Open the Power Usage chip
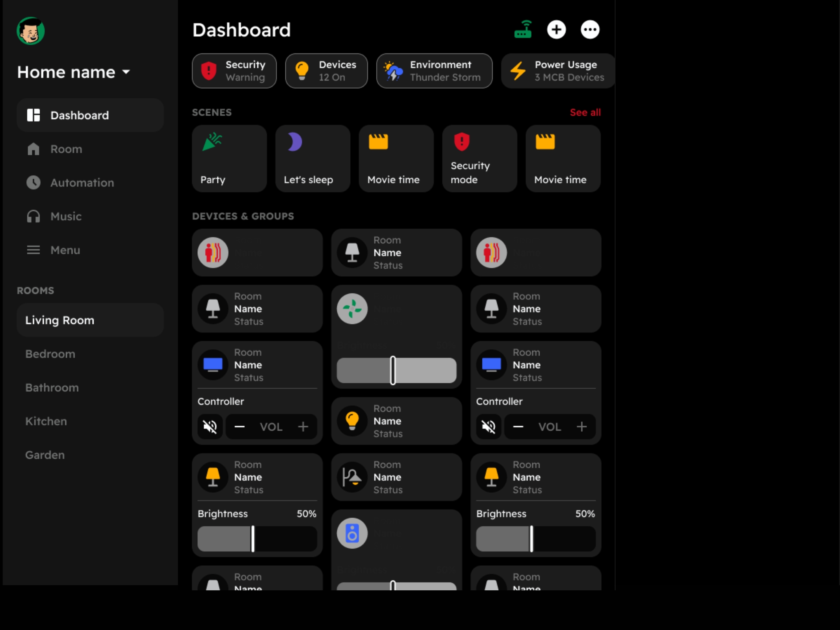Screen dimensions: 840x630 click(558, 71)
